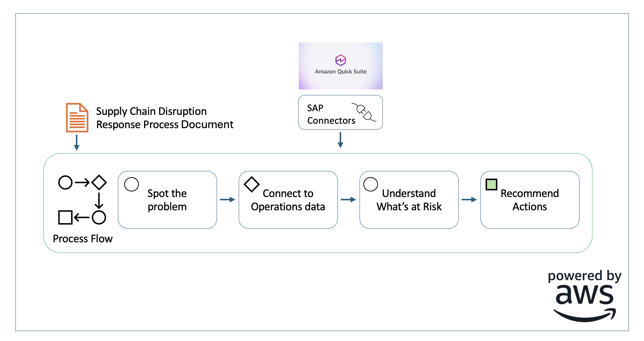
Task: Click the orange document icon
Action: click(77, 117)
